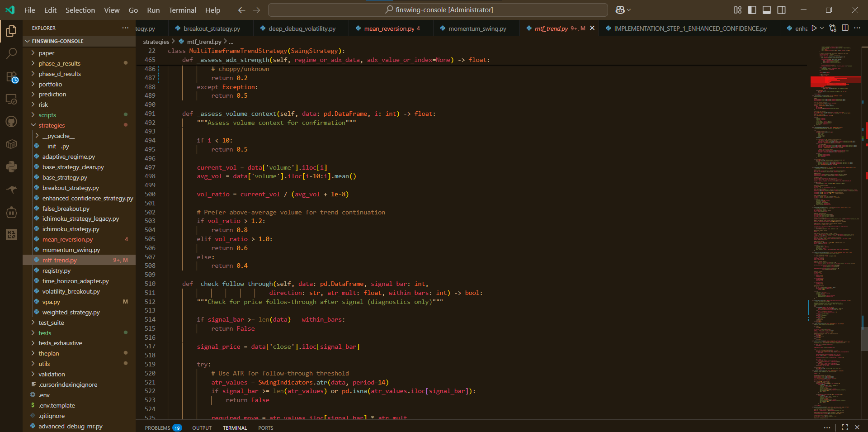This screenshot has width=868, height=432.
Task: Toggle the Secondary Side Bar layout button
Action: [x=781, y=10]
